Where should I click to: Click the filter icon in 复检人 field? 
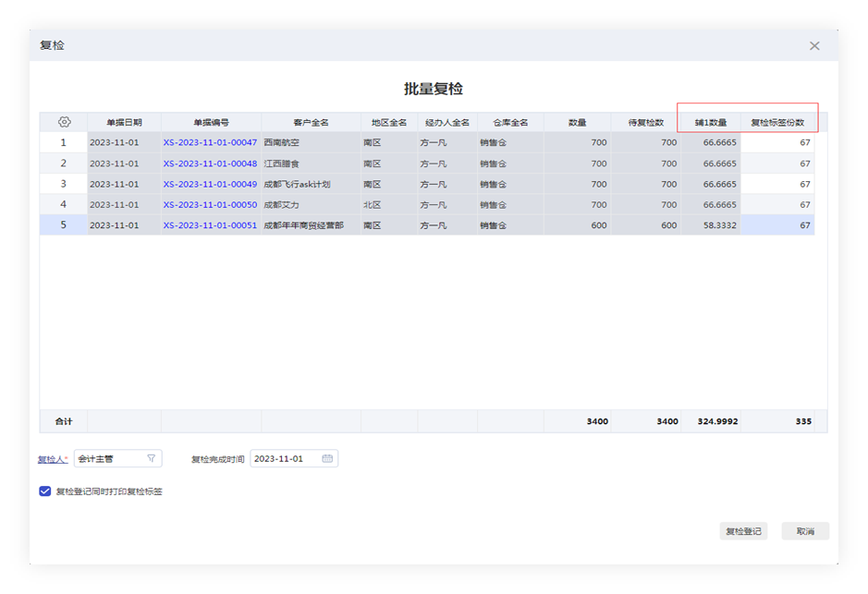152,458
